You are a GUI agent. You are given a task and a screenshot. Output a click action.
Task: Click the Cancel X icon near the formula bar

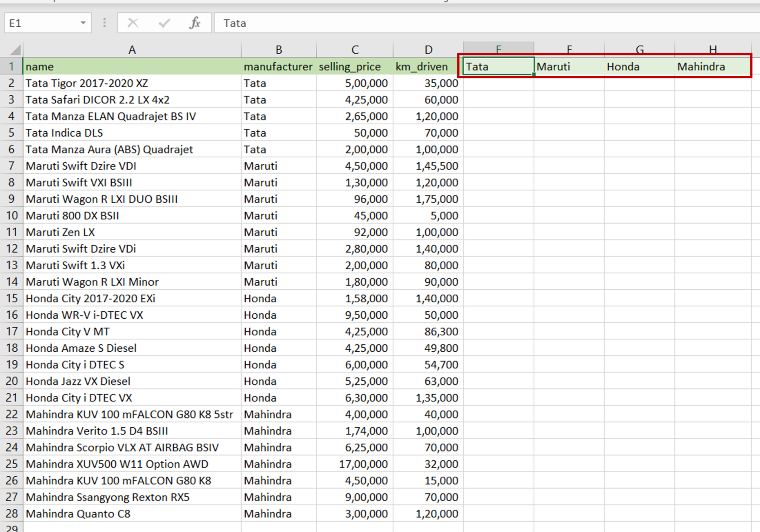click(132, 23)
